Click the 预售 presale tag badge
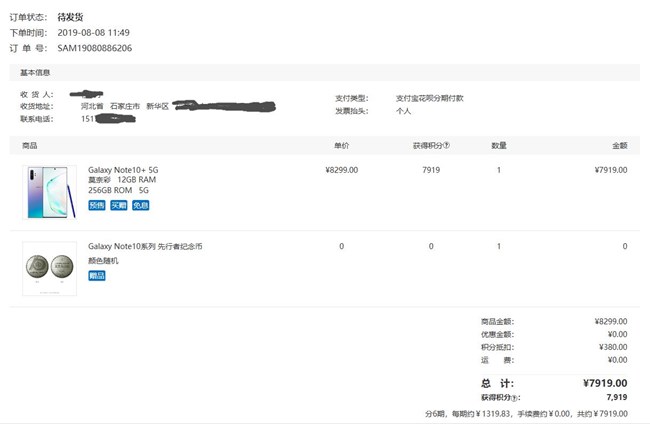The width and height of the screenshot is (650, 424). [97, 205]
